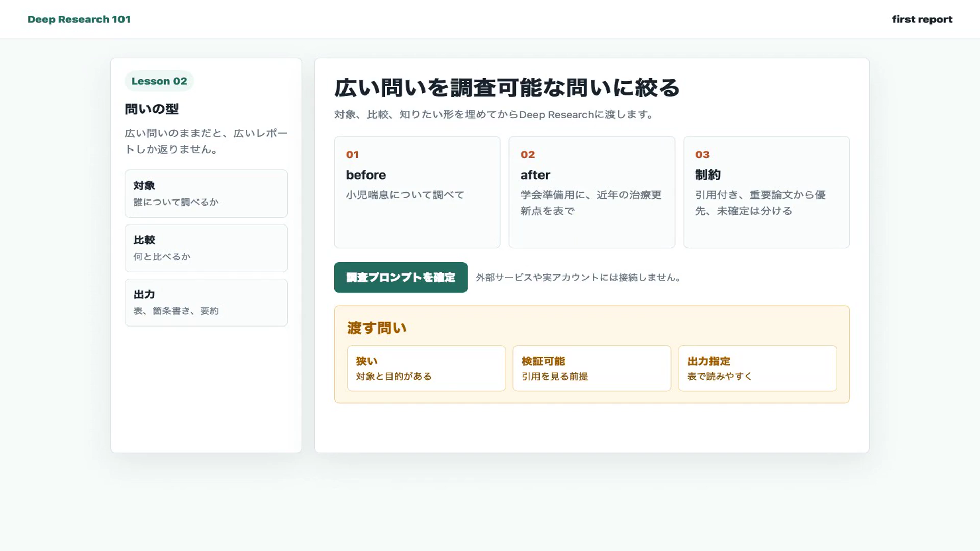Click the subtitle mentioning Deep Researchに渡します
The width and height of the screenshot is (980, 551).
click(494, 115)
